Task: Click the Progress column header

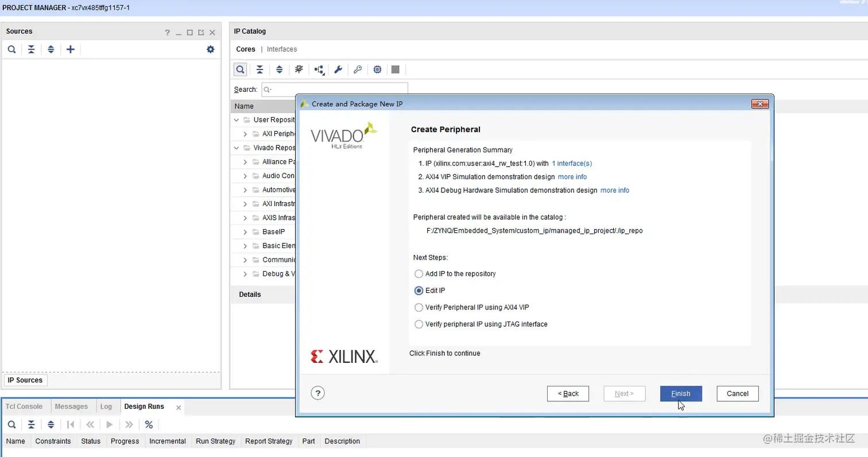Action: (x=125, y=441)
